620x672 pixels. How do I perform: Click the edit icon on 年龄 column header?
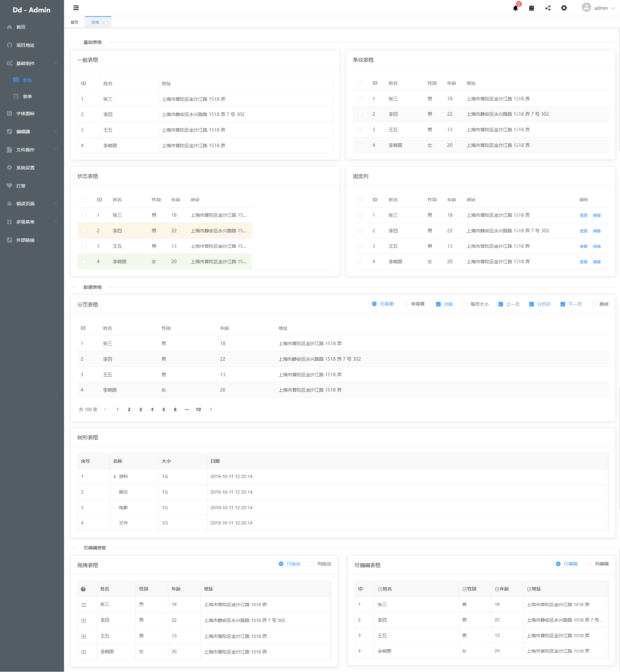coord(497,589)
